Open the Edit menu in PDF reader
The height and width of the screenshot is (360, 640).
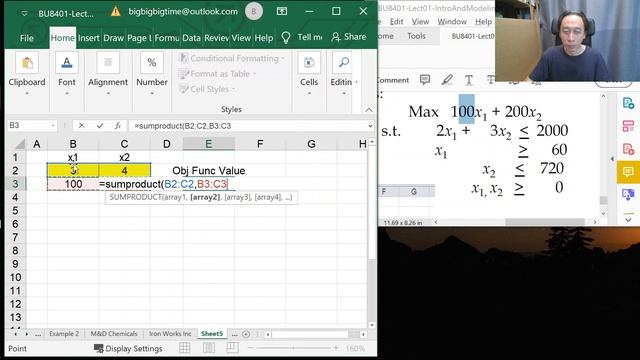(x=396, y=22)
